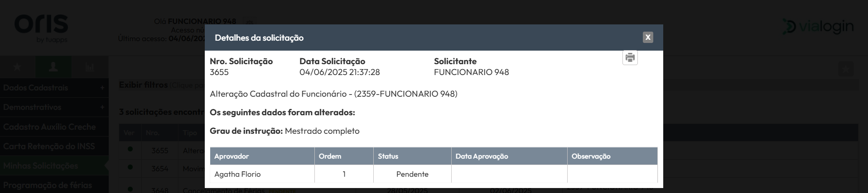Click the plus button at top right

pyautogui.click(x=845, y=69)
